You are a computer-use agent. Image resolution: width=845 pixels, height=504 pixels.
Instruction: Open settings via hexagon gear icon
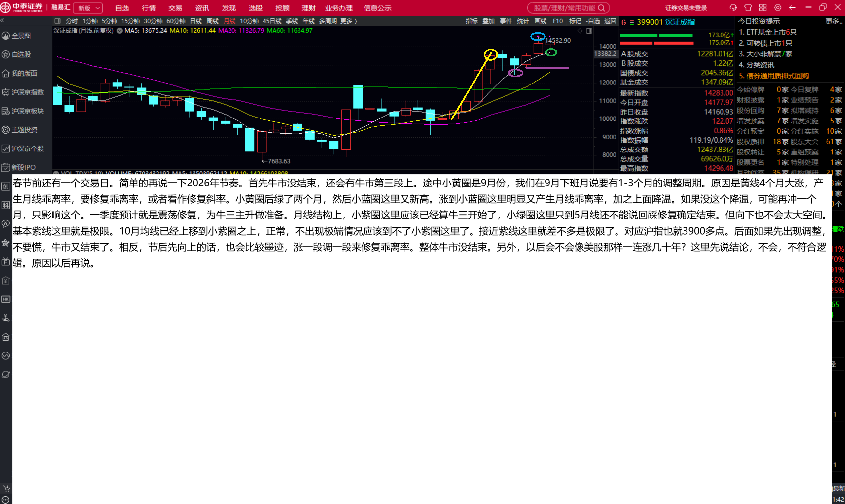[x=778, y=8]
